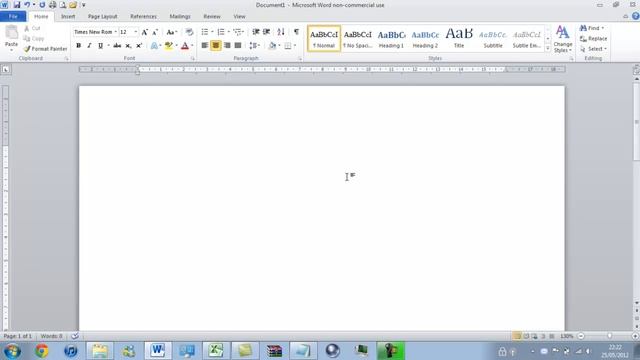Viewport: 640px width, 360px height.
Task: Toggle Show/Hide paragraph marks
Action: click(x=296, y=32)
